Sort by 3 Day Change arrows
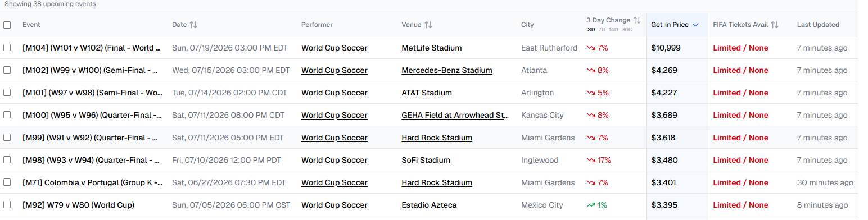Image resolution: width=868 pixels, height=220 pixels. pos(637,20)
